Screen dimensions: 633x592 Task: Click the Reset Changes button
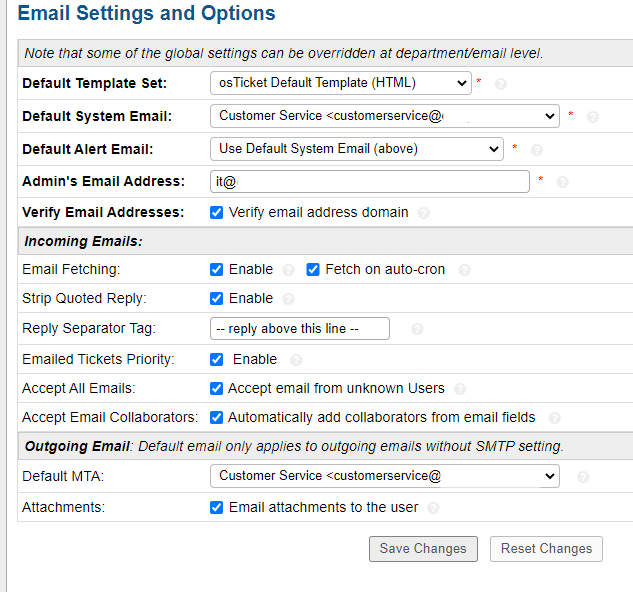(x=546, y=549)
